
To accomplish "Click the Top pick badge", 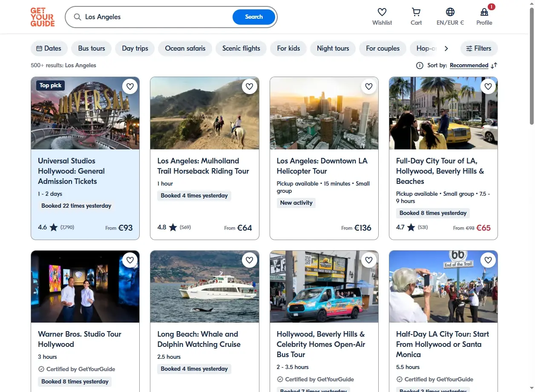I will coord(50,86).
